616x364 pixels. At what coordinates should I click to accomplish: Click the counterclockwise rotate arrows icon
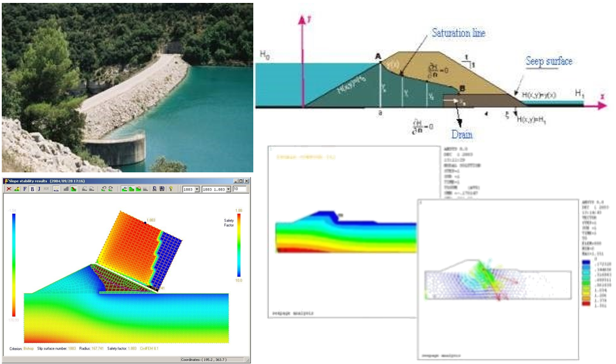[x=103, y=189]
